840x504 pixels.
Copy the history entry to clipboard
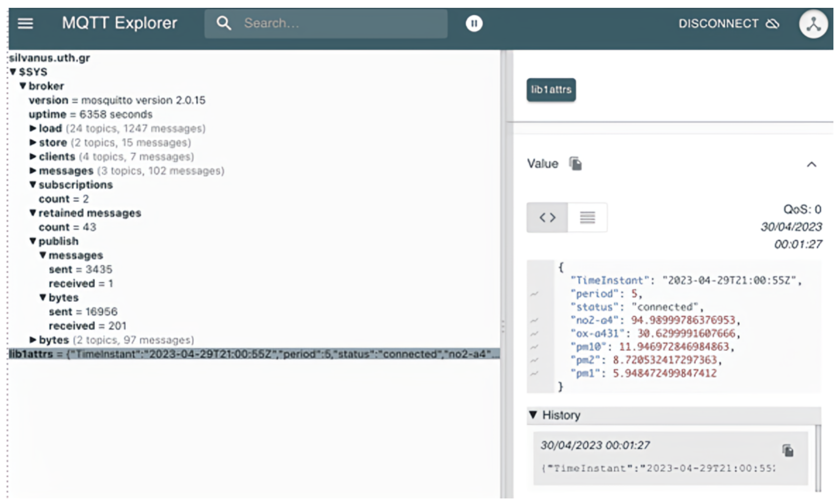pos(788,451)
